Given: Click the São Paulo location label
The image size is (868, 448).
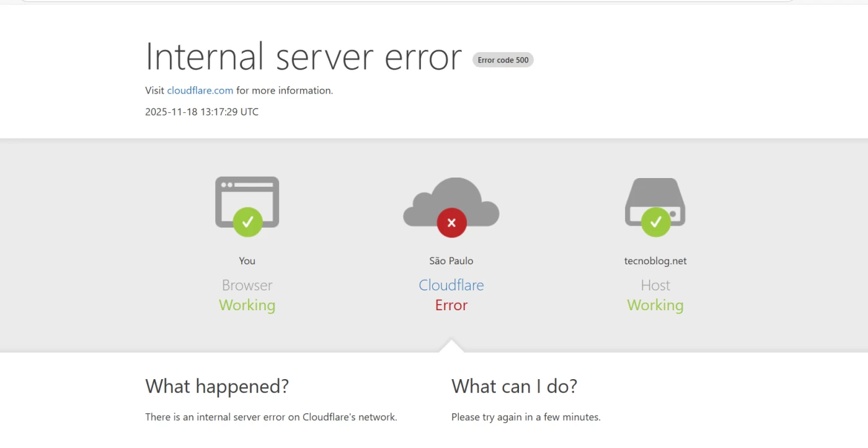Looking at the screenshot, I should (451, 261).
